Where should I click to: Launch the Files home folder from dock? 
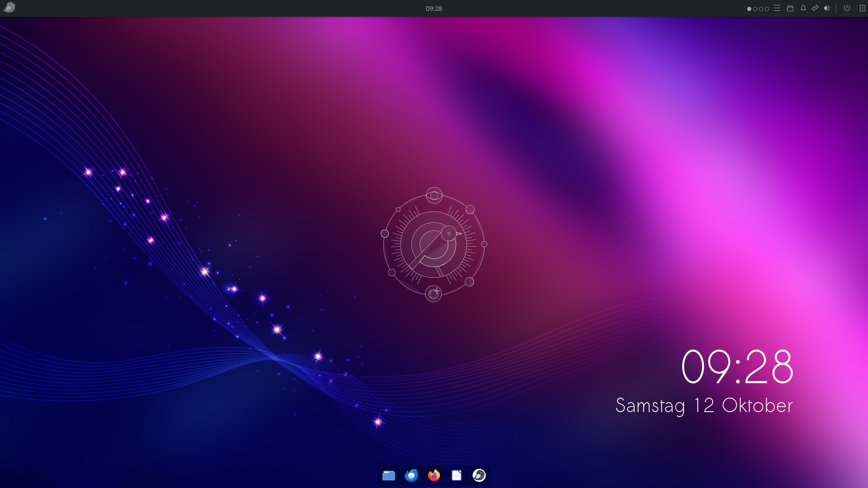389,475
